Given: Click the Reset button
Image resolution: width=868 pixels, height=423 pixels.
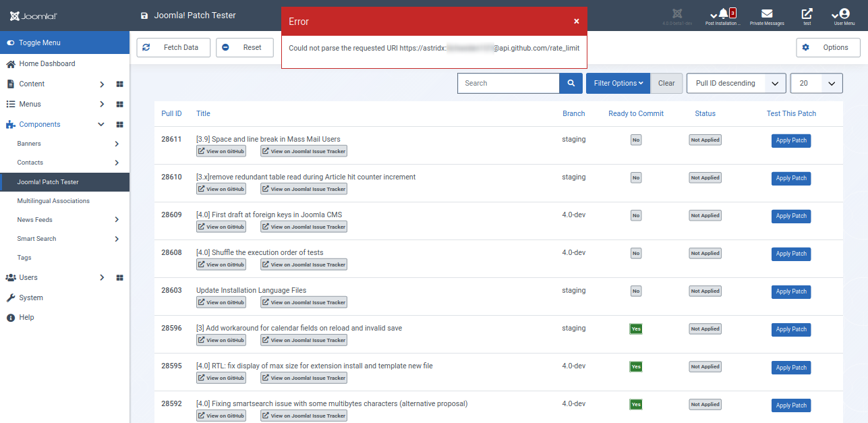Looking at the screenshot, I should [244, 48].
